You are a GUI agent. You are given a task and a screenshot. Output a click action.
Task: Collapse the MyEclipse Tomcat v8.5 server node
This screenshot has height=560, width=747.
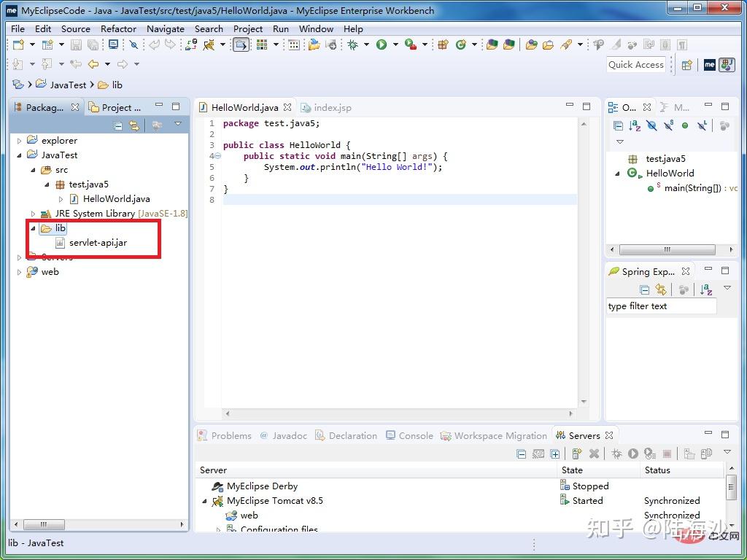(205, 501)
